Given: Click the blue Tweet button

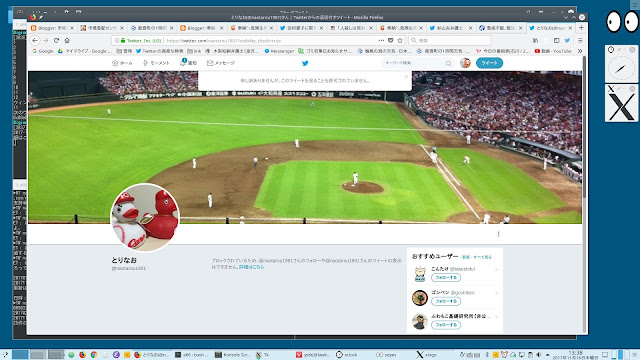Looking at the screenshot, I should pyautogui.click(x=489, y=63).
